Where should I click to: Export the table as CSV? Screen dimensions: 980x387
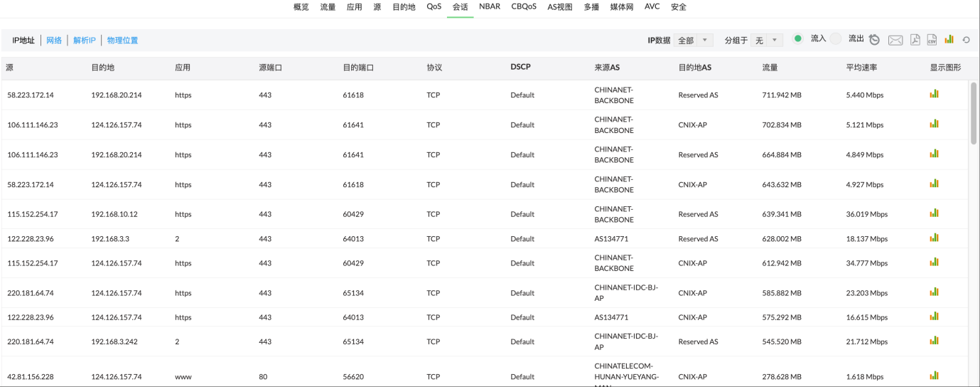tap(932, 40)
